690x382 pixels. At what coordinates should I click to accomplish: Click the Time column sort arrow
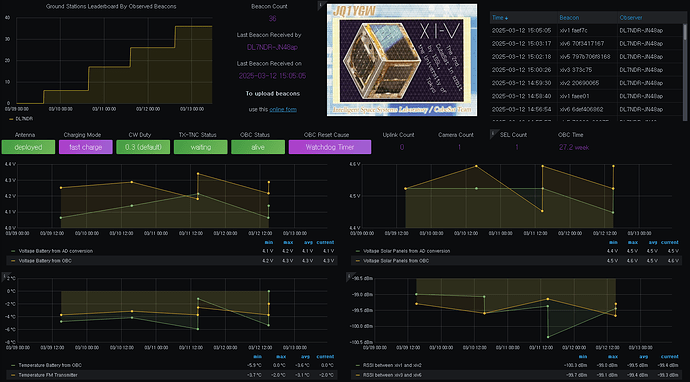pyautogui.click(x=506, y=18)
